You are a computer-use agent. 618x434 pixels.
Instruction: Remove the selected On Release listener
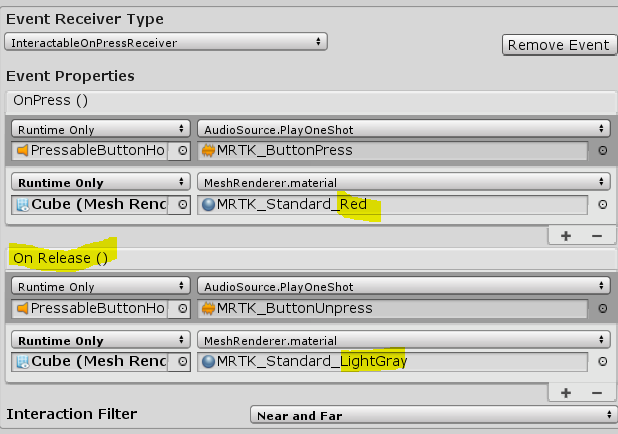(596, 393)
